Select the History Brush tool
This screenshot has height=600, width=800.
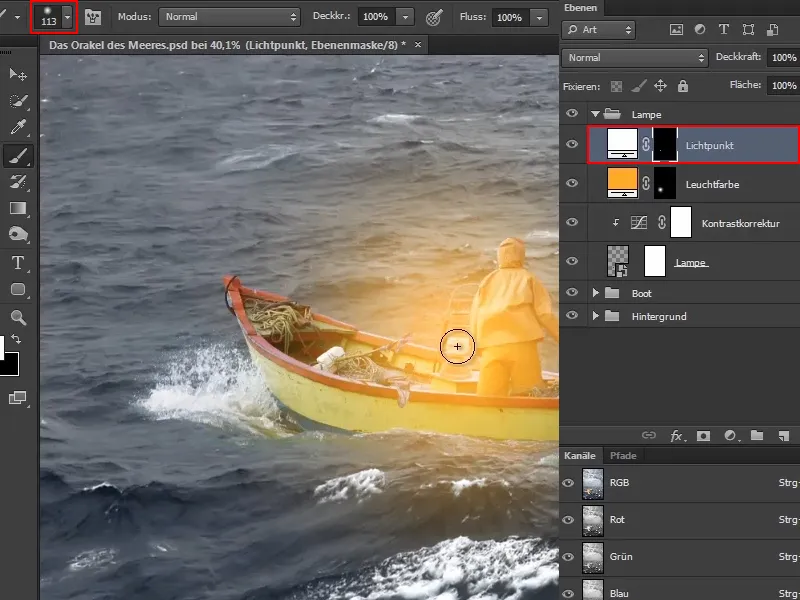18,182
